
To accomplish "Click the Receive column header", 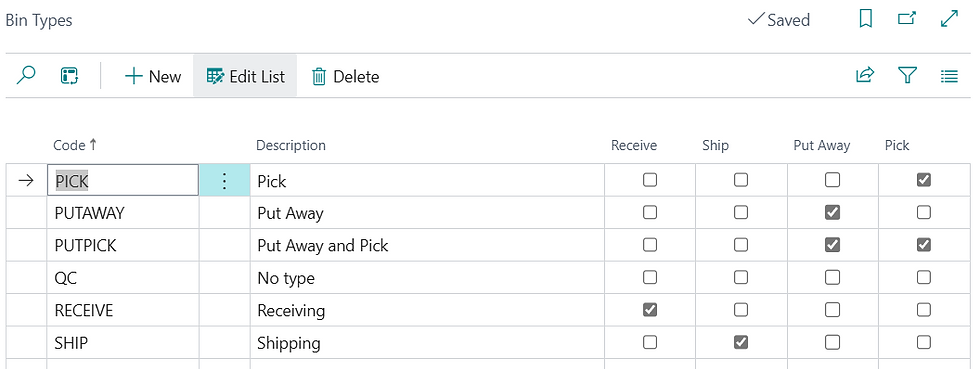I will pos(634,145).
